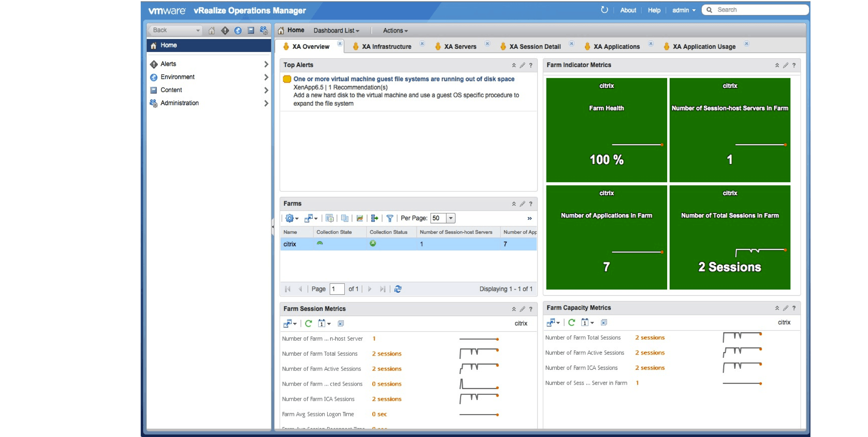Refresh the Farms list pagination
This screenshot has width=868, height=437.
coord(398,289)
